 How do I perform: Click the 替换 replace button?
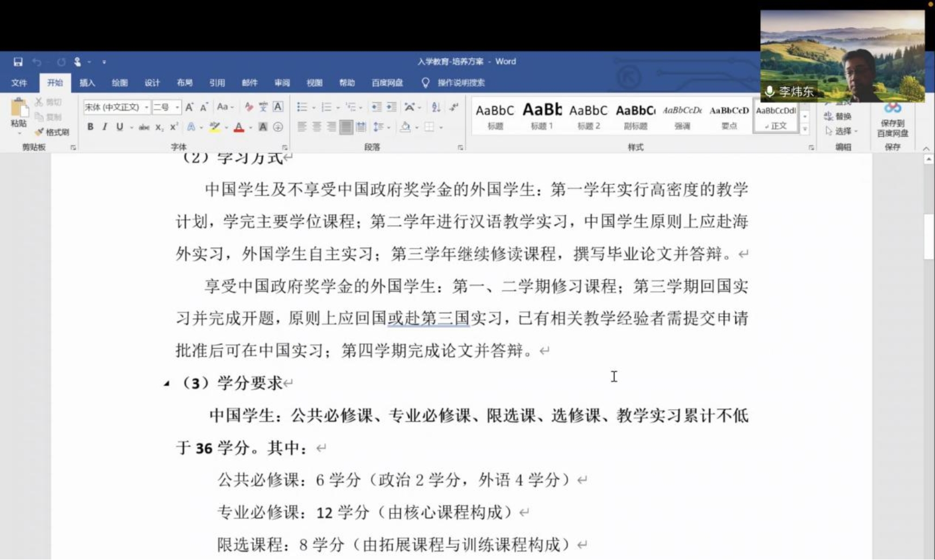838,117
